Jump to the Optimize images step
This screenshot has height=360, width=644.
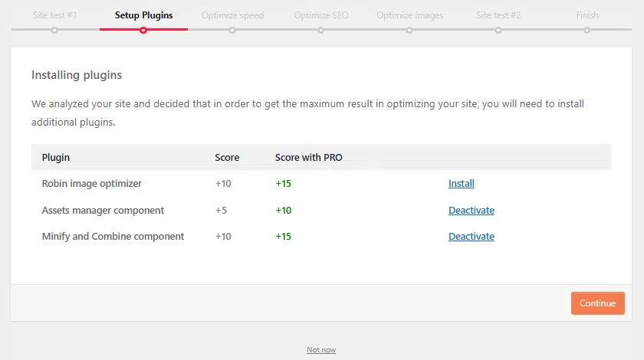tap(409, 15)
